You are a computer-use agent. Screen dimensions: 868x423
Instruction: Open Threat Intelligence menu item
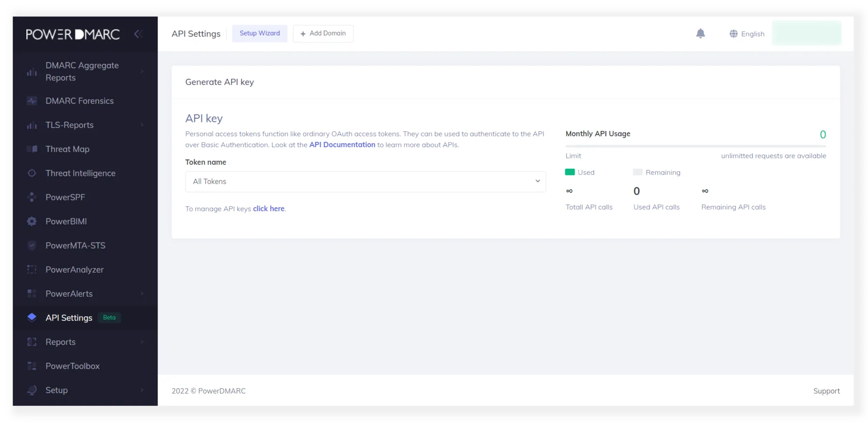tap(81, 173)
